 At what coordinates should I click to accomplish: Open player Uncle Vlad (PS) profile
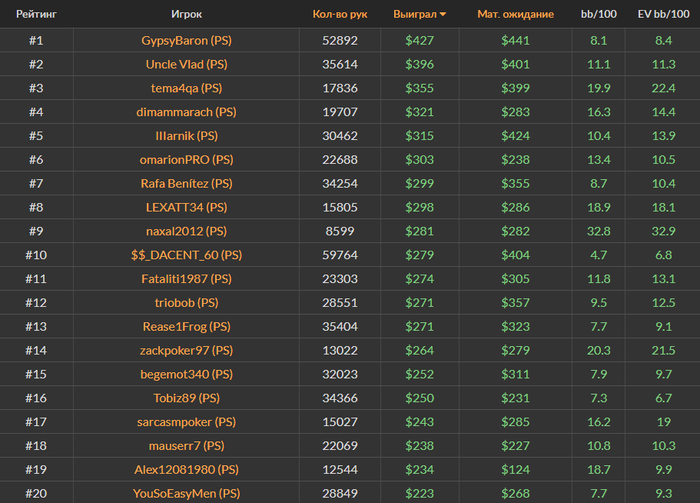pyautogui.click(x=187, y=64)
